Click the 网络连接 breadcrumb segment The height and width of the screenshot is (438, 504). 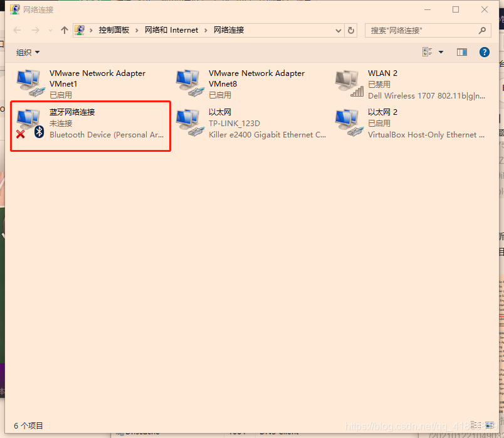[229, 30]
